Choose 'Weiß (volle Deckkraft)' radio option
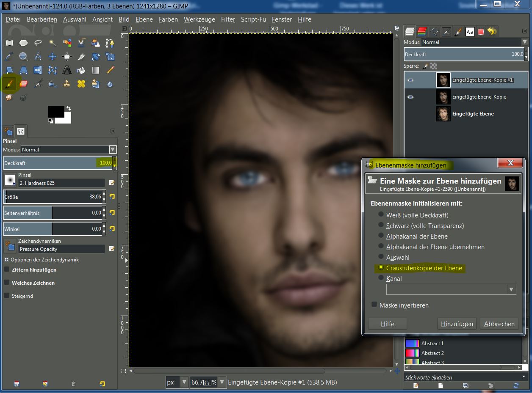The image size is (532, 393). (x=381, y=215)
